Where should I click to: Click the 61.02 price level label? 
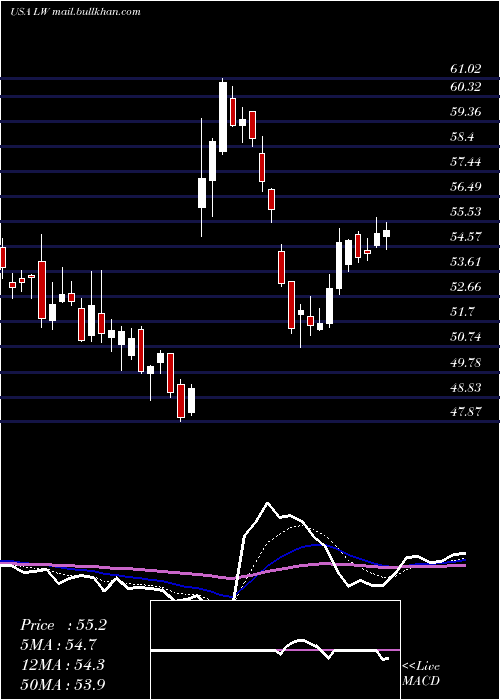point(466,69)
